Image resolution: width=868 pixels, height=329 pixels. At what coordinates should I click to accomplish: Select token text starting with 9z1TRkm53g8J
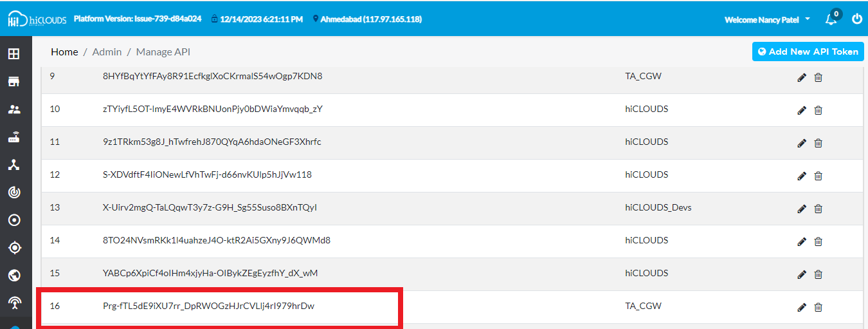click(x=212, y=142)
